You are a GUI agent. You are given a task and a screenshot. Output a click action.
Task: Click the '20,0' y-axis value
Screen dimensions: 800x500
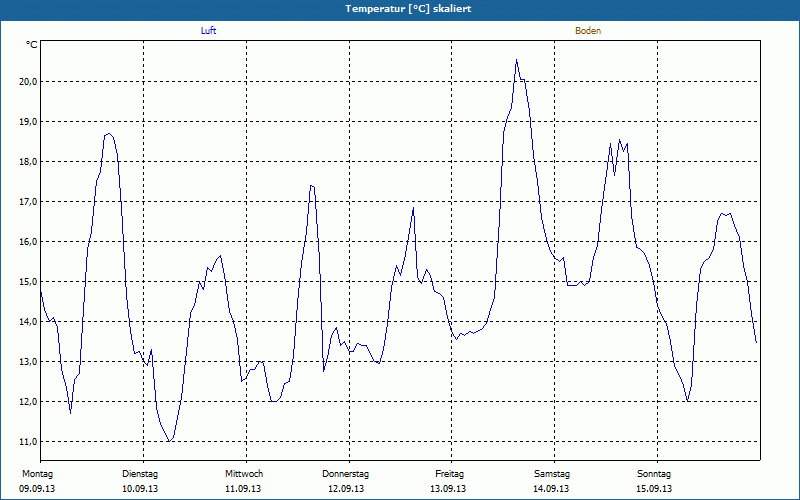pos(28,82)
